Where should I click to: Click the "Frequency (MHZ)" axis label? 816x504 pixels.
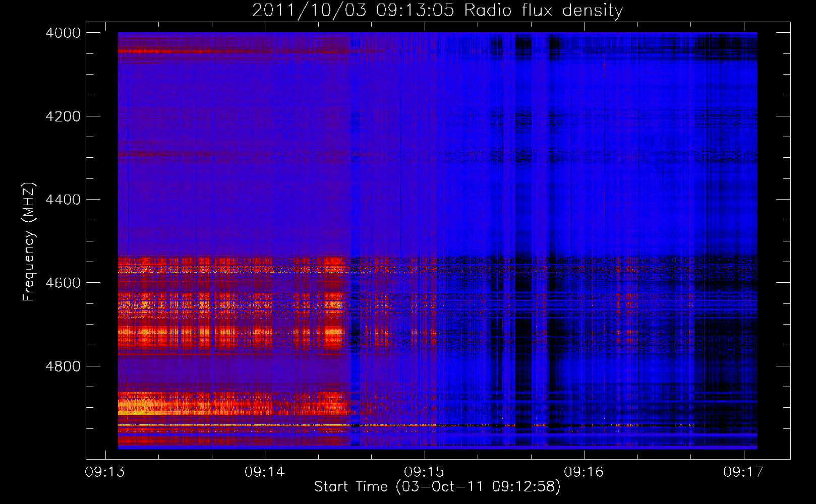(x=28, y=242)
